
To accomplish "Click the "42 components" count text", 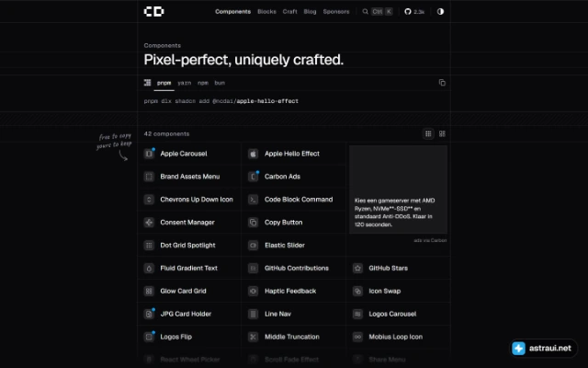I will (166, 133).
